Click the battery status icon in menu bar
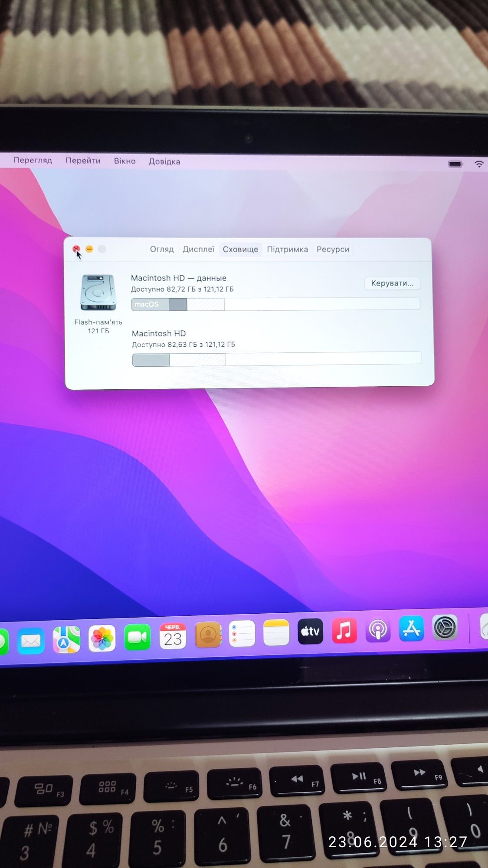Screen dimensions: 488x868 [455, 164]
